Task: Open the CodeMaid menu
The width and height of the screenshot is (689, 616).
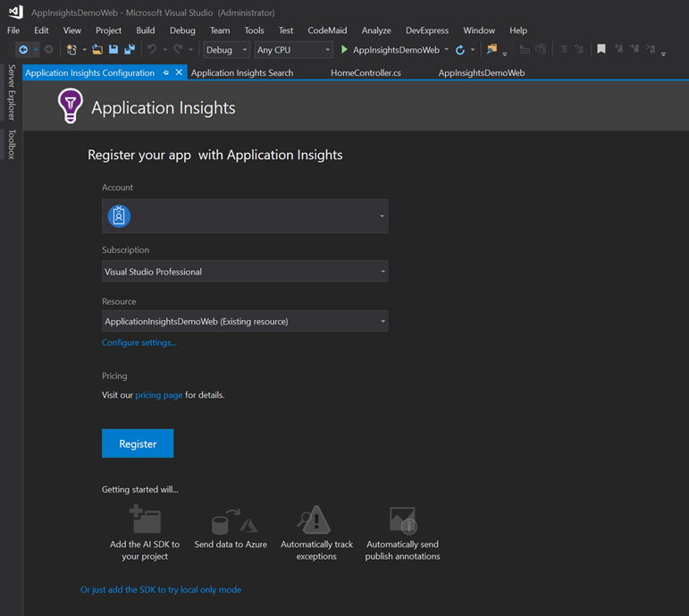Action: (327, 30)
